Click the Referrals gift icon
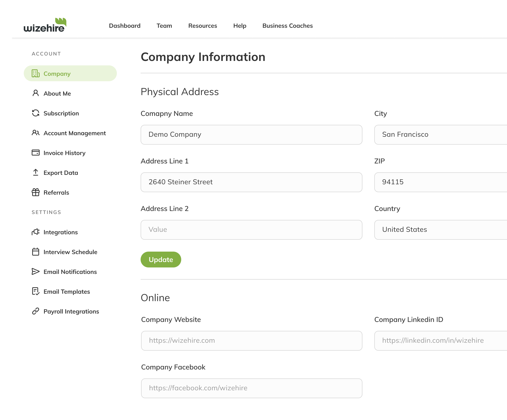Viewport: 507px width, 420px height. pyautogui.click(x=36, y=192)
